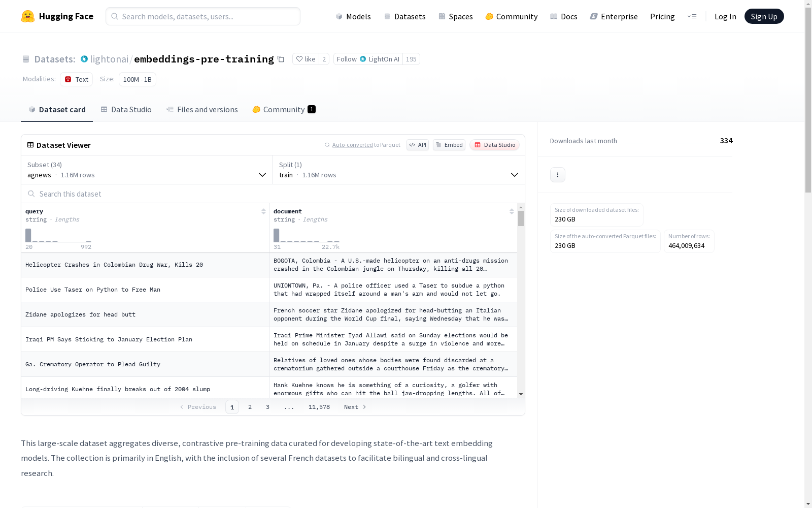
Task: Like the dataset with the heart button
Action: pyautogui.click(x=306, y=59)
